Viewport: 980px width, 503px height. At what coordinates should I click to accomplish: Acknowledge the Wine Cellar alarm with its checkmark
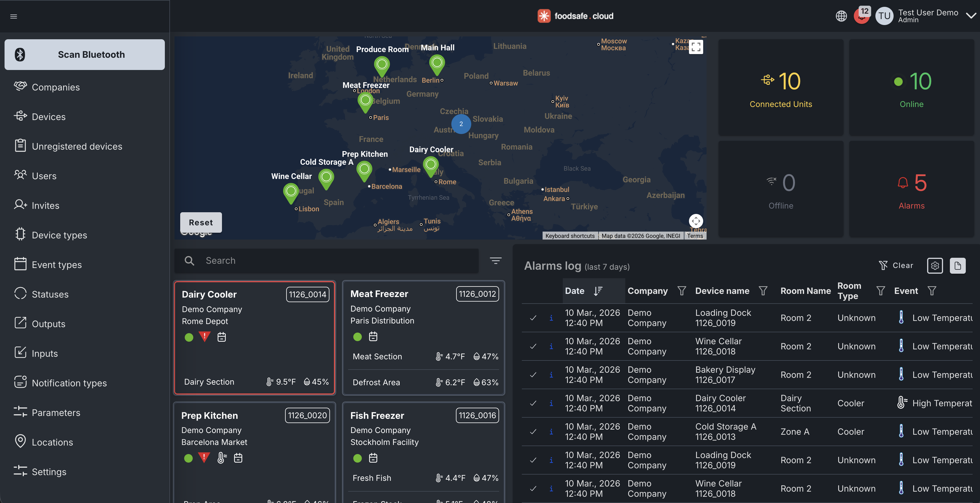click(533, 346)
